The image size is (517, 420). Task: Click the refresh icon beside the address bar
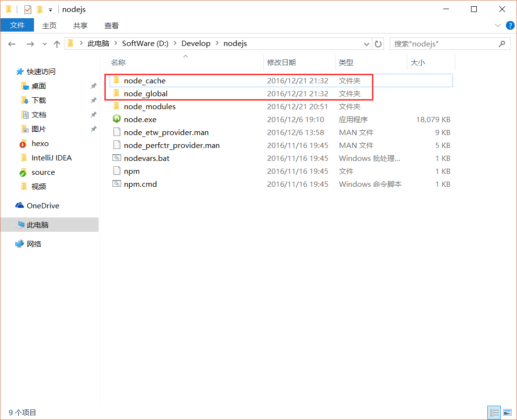click(x=378, y=44)
